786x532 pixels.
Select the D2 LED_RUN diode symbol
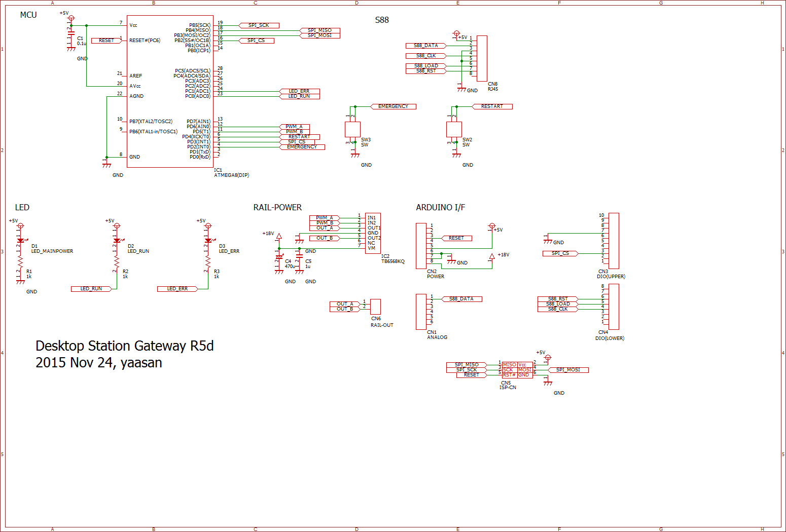(117, 241)
